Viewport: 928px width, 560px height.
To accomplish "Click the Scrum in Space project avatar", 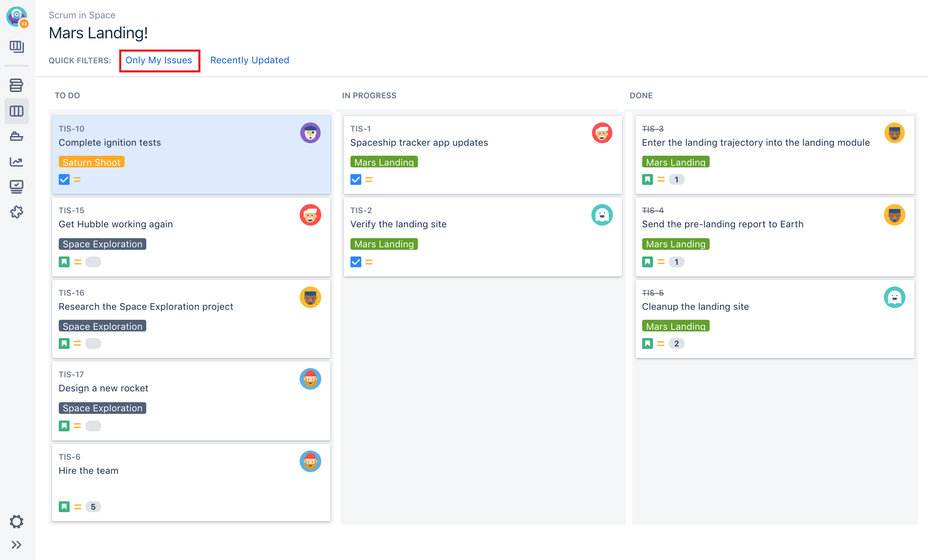I will [17, 17].
